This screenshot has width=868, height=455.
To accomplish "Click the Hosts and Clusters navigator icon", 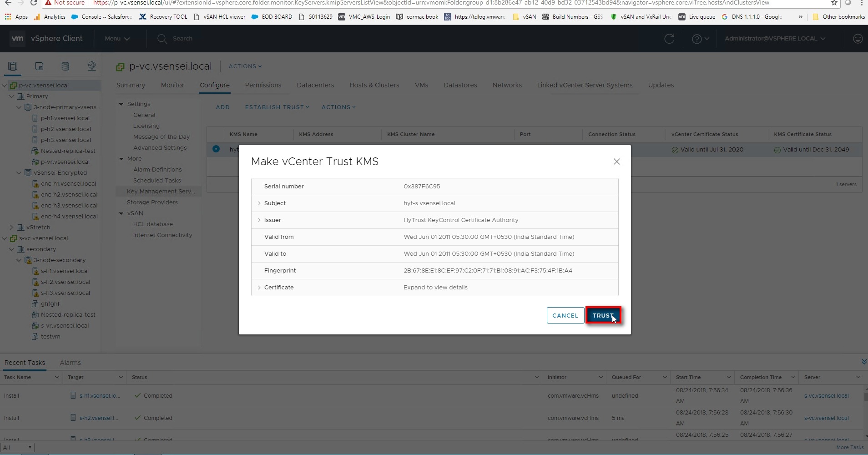I will 13,66.
